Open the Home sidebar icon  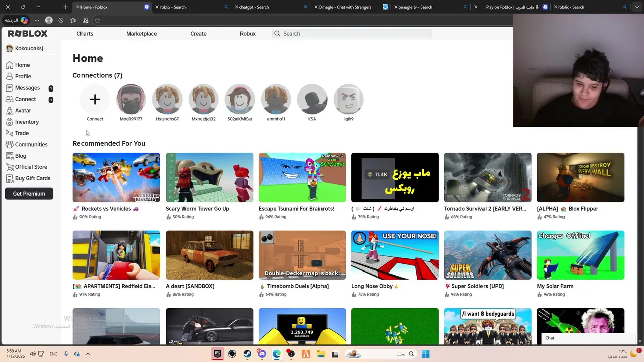click(10, 65)
